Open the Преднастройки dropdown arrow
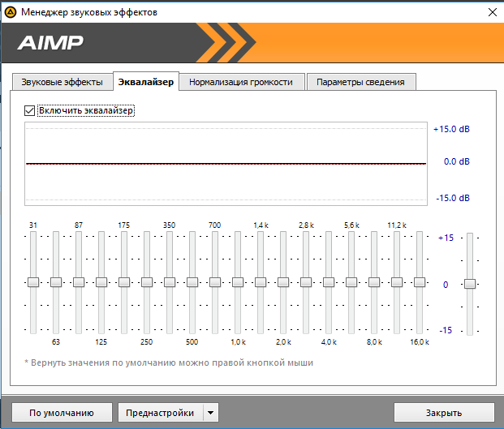The image size is (504, 429). (x=211, y=413)
